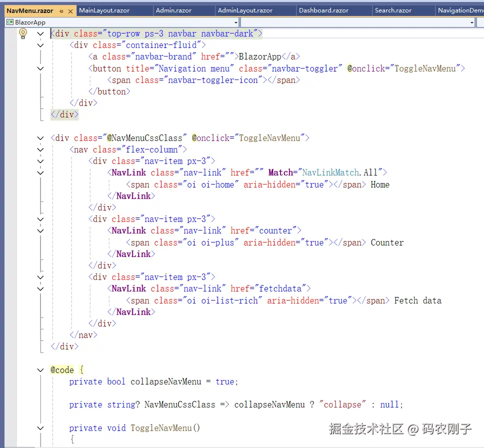
Task: Click the C# icon beside BlazorApp
Action: [x=11, y=22]
